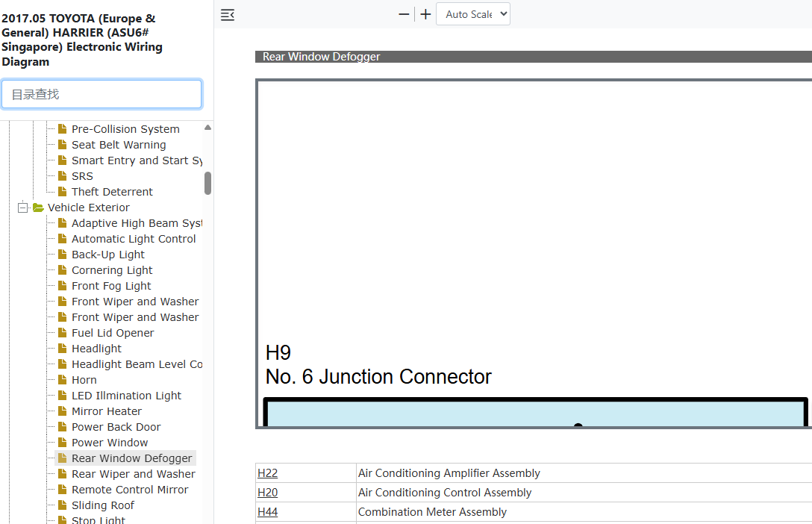812x524 pixels.
Task: Select the SRS tree item
Action: click(x=82, y=176)
